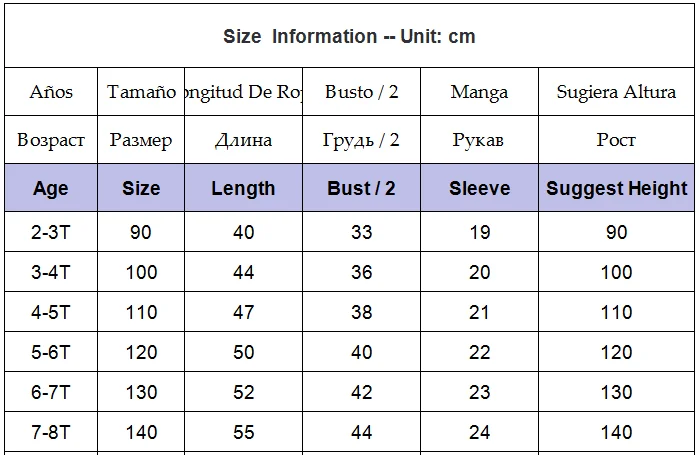Click the Length column header

tap(243, 188)
